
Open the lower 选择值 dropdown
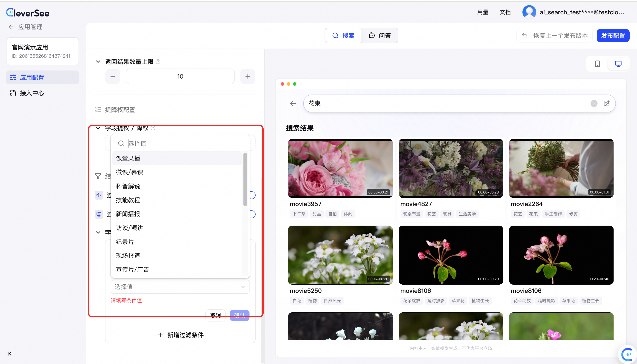(x=180, y=287)
